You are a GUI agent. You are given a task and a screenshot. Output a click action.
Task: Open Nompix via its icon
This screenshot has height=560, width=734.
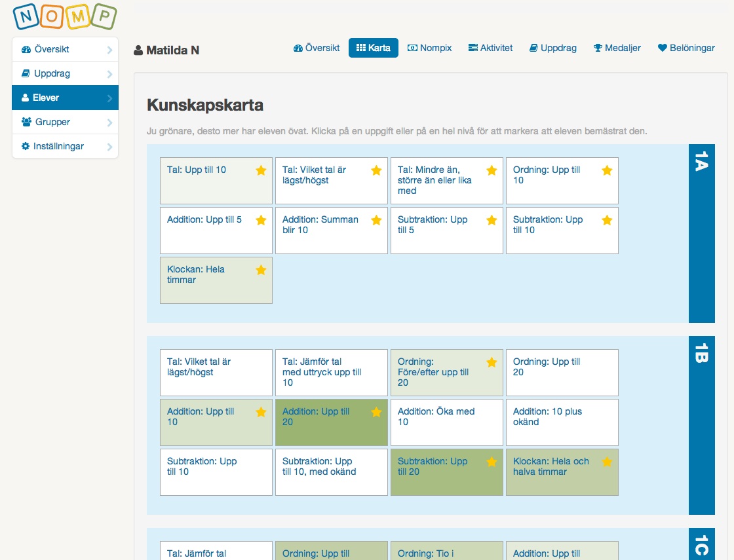(412, 47)
